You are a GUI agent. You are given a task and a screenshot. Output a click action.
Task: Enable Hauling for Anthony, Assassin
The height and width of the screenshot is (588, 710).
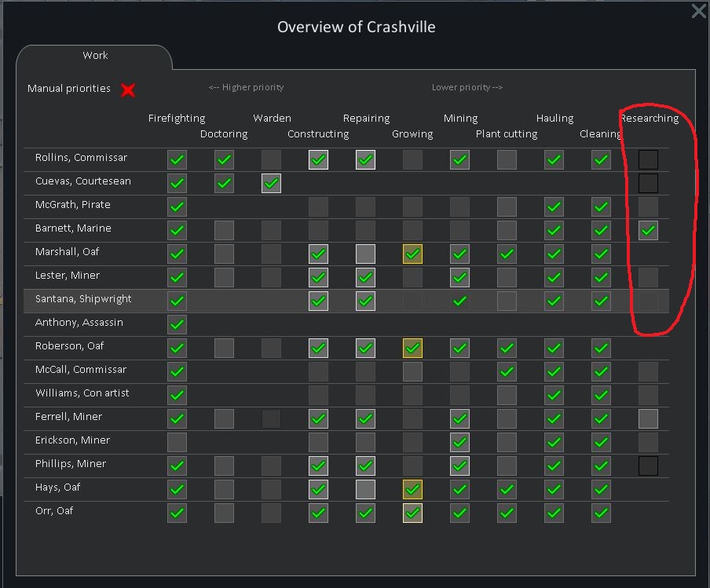click(x=554, y=324)
